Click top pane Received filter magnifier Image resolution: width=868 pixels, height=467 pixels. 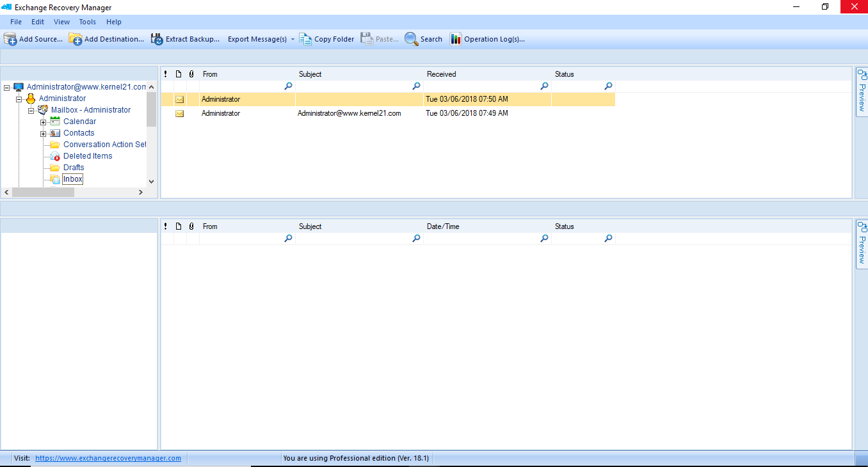pos(545,86)
